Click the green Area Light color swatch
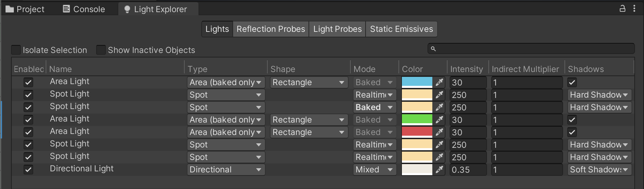Image resolution: width=644 pixels, height=189 pixels. [x=417, y=120]
